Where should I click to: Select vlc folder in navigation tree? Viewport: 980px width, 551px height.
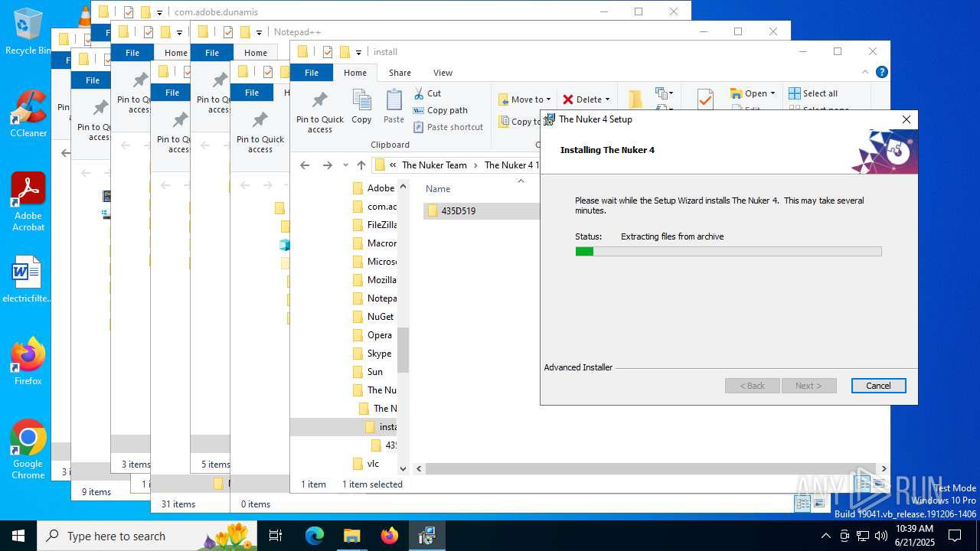(366, 464)
